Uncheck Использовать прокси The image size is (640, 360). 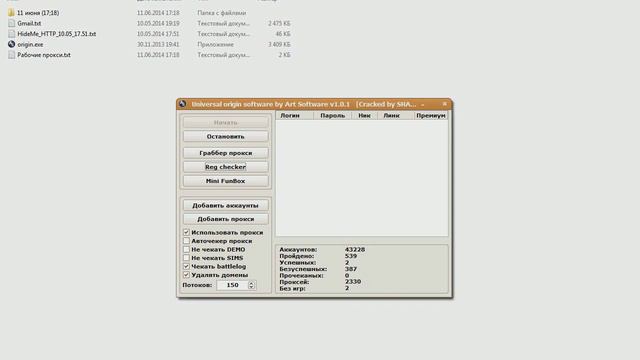pyautogui.click(x=187, y=232)
